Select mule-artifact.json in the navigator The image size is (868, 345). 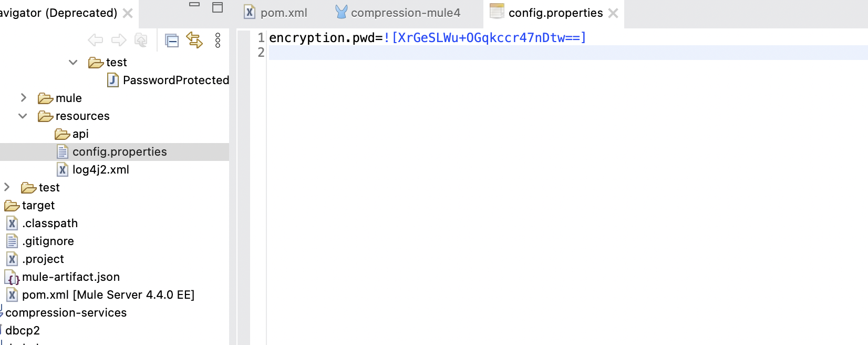(70, 277)
